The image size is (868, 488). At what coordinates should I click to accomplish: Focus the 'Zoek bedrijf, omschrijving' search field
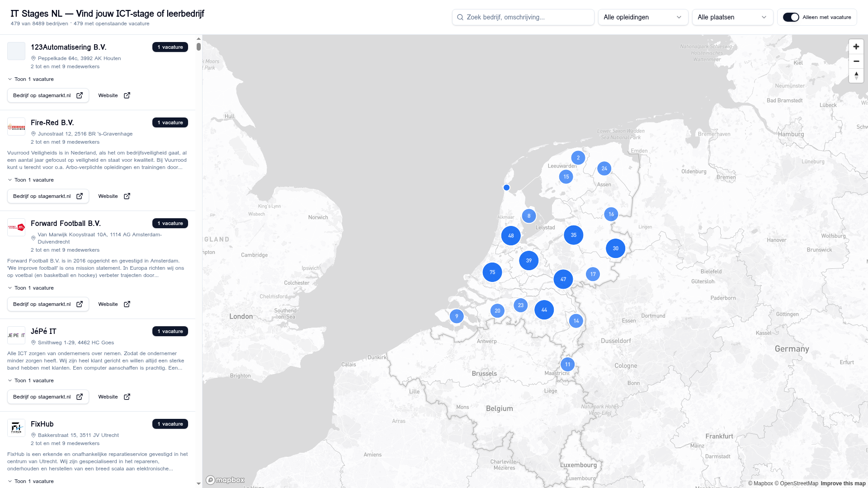click(523, 17)
